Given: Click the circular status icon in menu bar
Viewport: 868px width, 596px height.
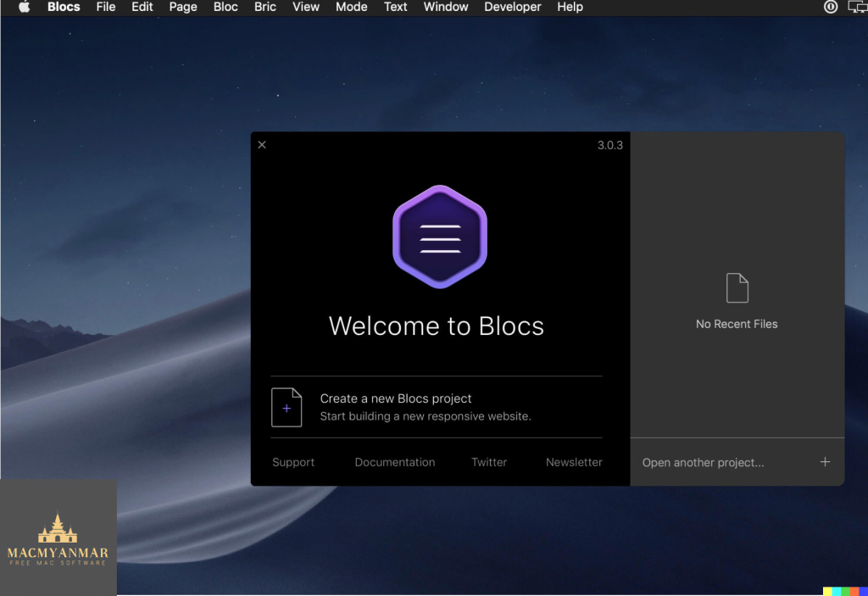Looking at the screenshot, I should coord(831,7).
